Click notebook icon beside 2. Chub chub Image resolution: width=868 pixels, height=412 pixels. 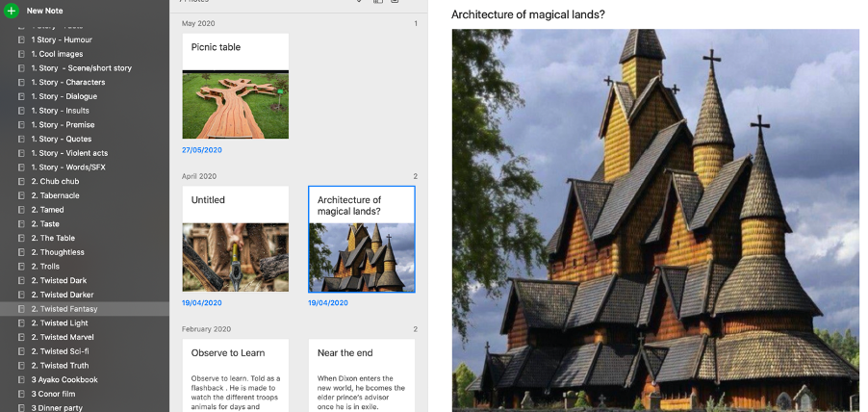click(x=21, y=182)
